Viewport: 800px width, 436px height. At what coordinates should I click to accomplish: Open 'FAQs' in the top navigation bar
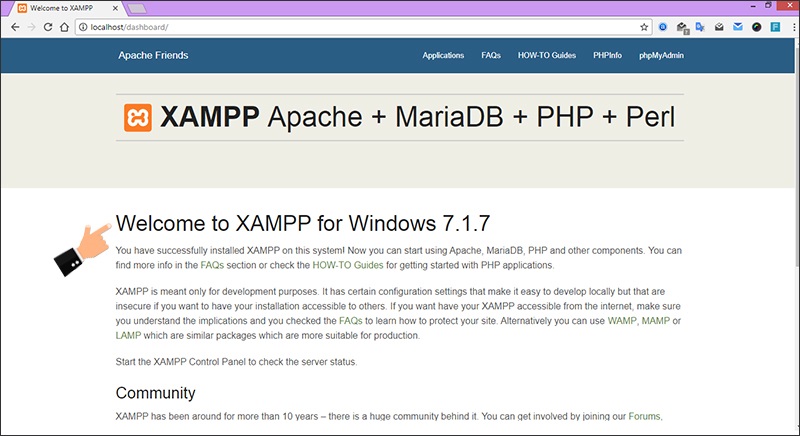(x=491, y=55)
